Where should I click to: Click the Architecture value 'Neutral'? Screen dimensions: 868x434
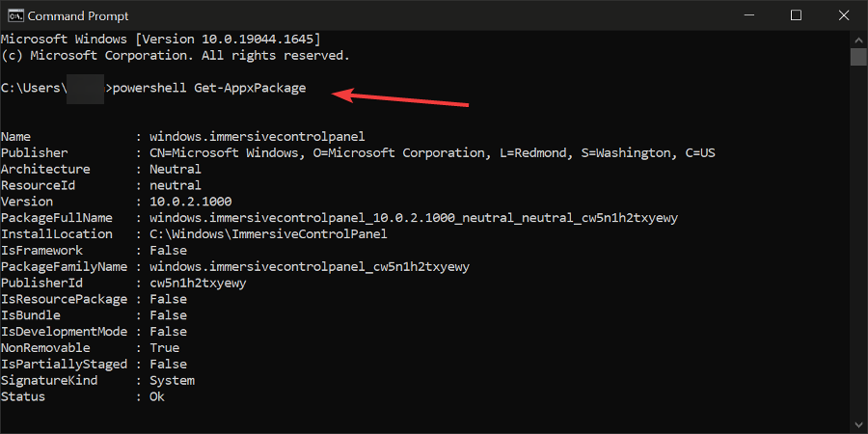pyautogui.click(x=176, y=169)
